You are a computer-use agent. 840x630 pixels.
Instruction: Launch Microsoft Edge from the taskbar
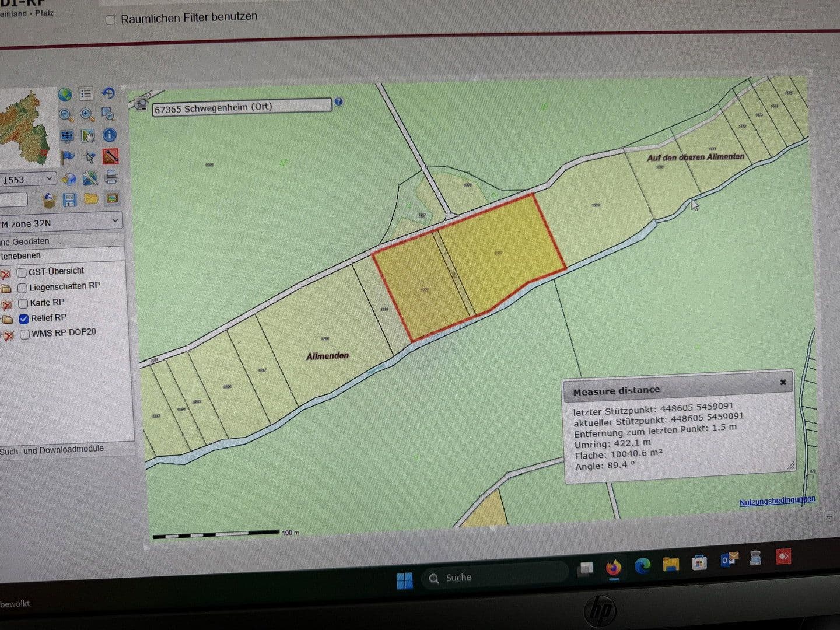tap(642, 565)
